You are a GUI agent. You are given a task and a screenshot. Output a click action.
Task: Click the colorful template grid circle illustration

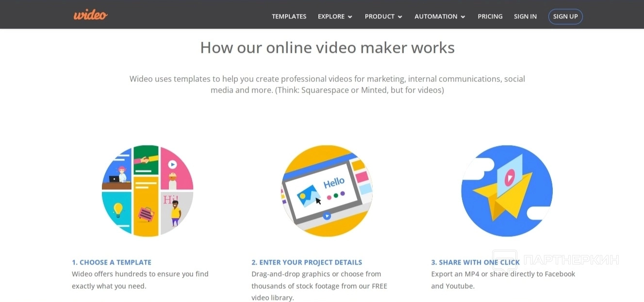click(148, 191)
